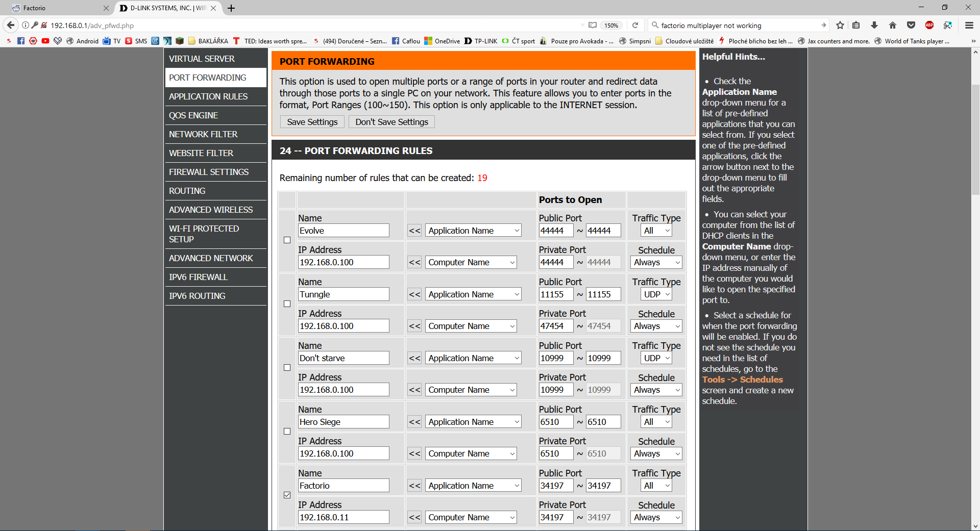Expand Application Name dropdown for Factorio

tap(473, 486)
